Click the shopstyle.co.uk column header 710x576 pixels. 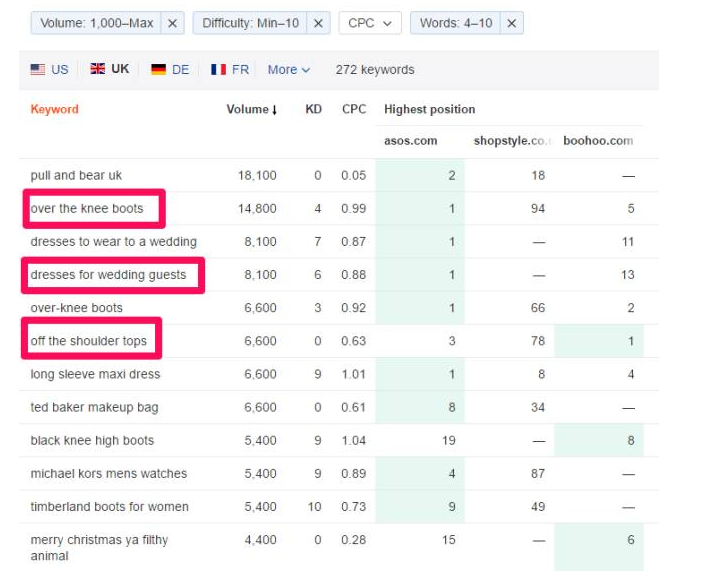point(513,141)
